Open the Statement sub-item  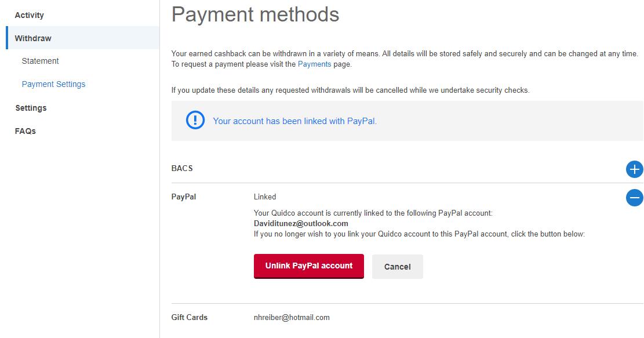(40, 61)
